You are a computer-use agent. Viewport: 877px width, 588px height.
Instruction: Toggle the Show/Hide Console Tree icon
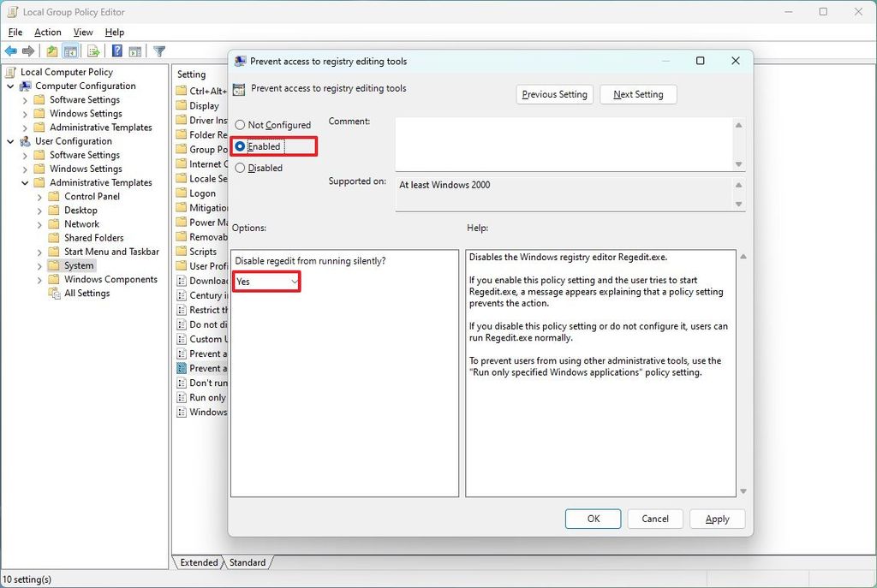[71, 50]
